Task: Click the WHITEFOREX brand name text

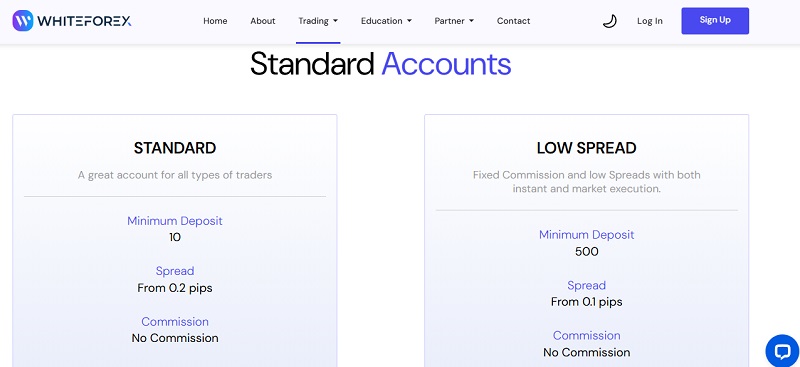Action: click(84, 21)
